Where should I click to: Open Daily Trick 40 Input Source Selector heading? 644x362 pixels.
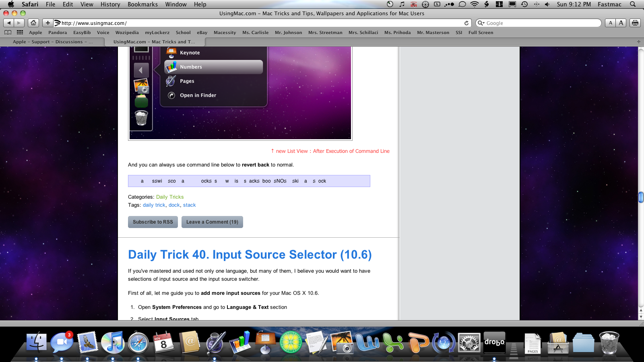point(250,255)
